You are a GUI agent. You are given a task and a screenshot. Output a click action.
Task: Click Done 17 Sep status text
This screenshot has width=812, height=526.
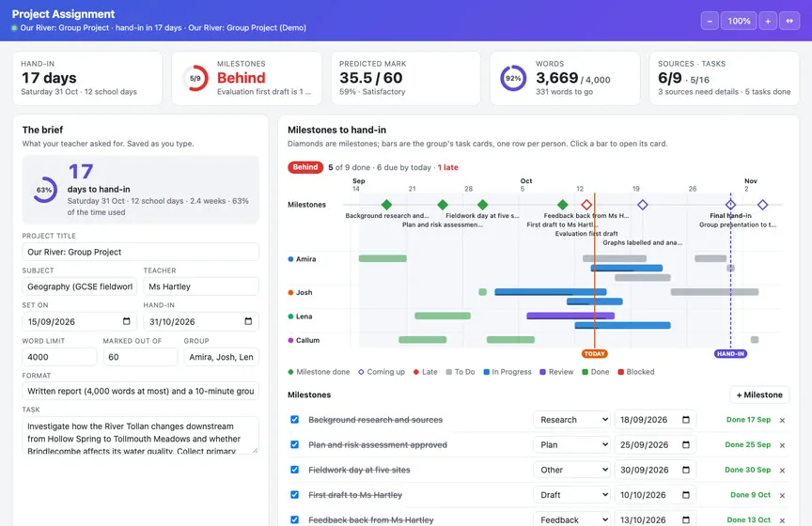click(x=748, y=420)
